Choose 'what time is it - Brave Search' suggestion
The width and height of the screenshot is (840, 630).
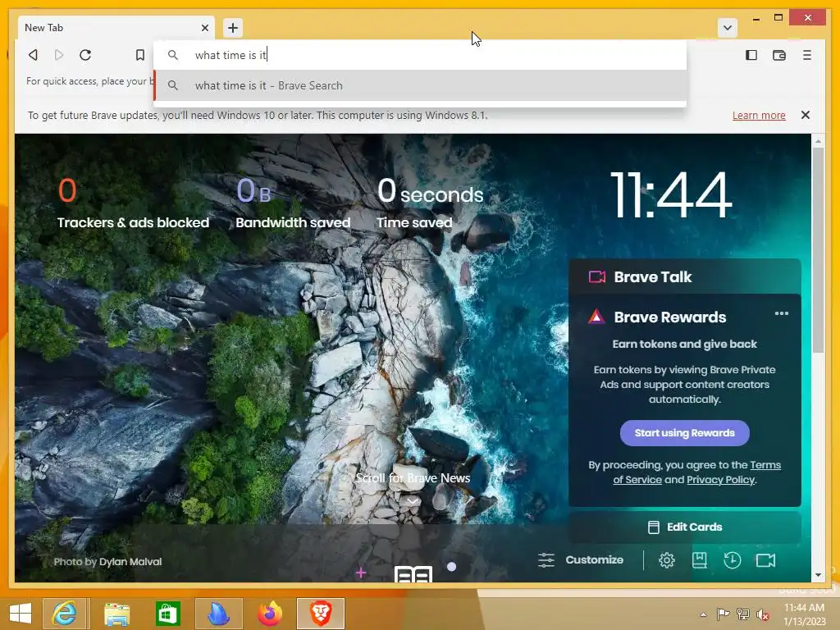point(420,85)
